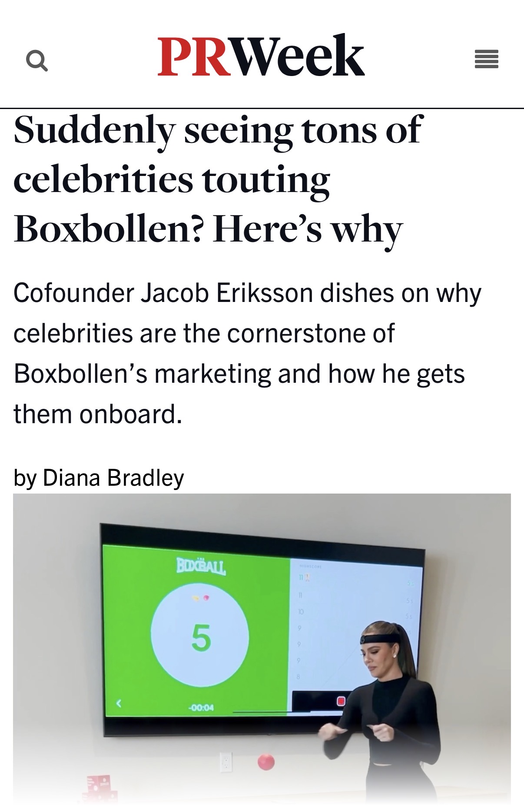Click the red record button on TV
Viewport: 524px width, 812px height.
tap(341, 701)
